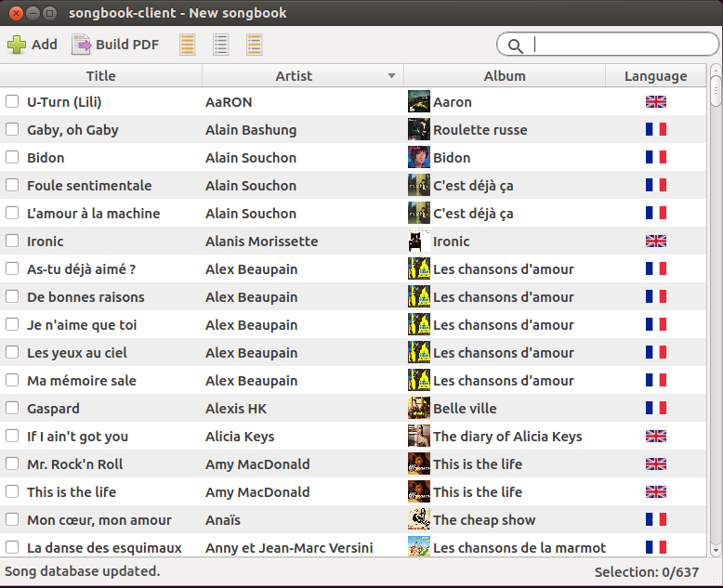Click Les chansons de la marmot album cover

pos(419,547)
